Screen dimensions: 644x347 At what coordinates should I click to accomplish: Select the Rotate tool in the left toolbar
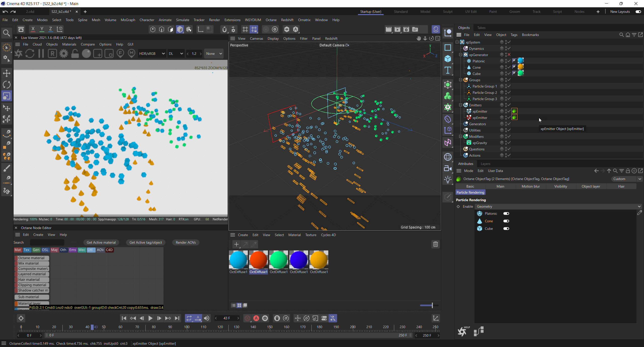pyautogui.click(x=7, y=85)
